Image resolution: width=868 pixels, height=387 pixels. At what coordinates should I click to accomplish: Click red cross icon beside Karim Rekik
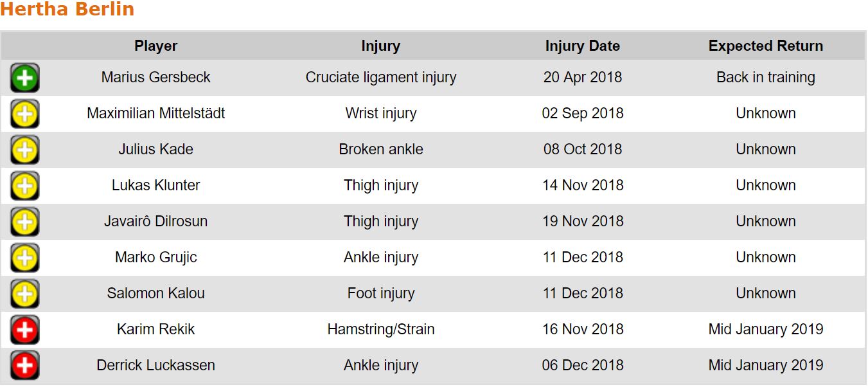click(x=24, y=330)
